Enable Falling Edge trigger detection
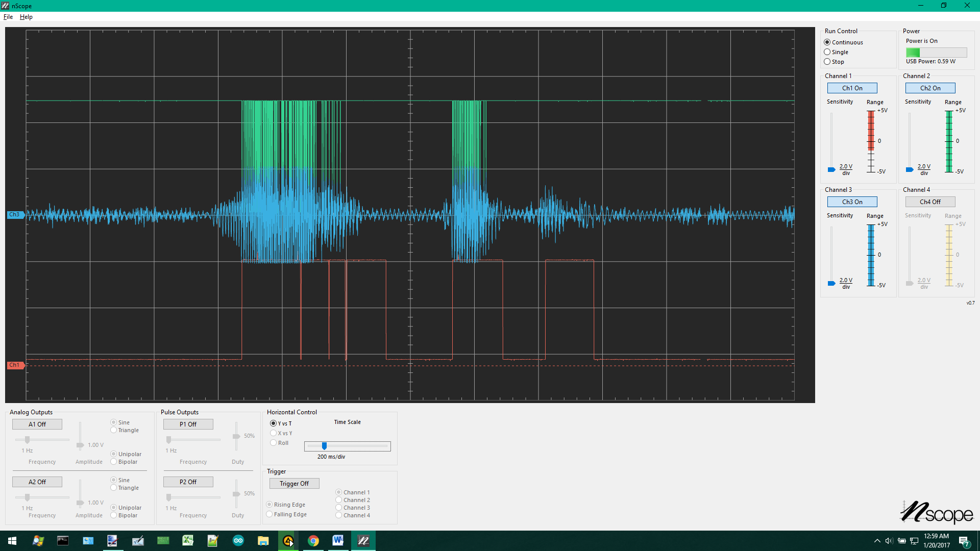 269,514
